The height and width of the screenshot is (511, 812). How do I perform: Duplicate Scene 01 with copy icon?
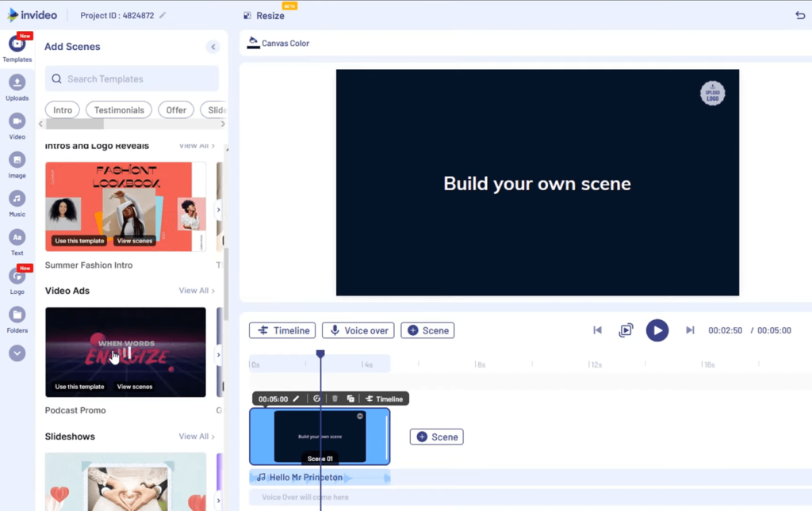350,399
